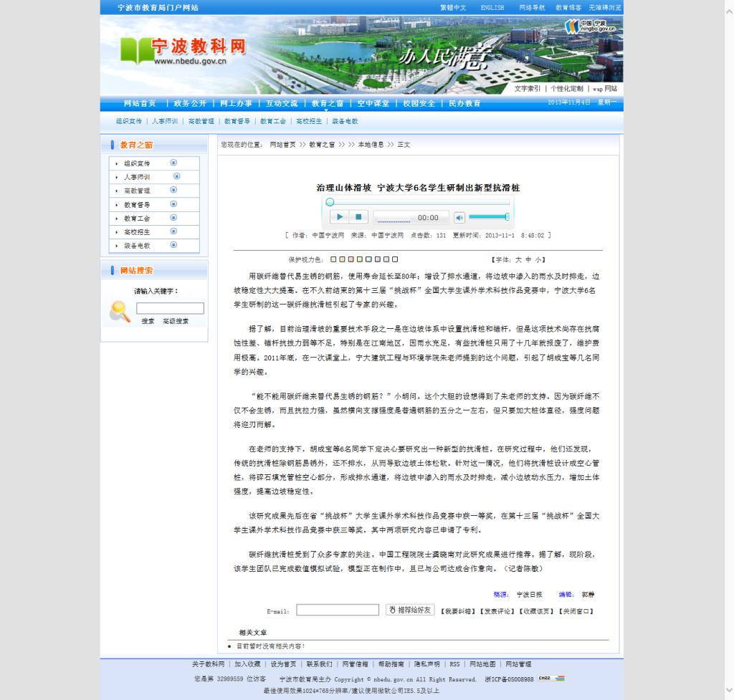Set font size to 大 (large)
The image size is (734, 700).
(519, 259)
